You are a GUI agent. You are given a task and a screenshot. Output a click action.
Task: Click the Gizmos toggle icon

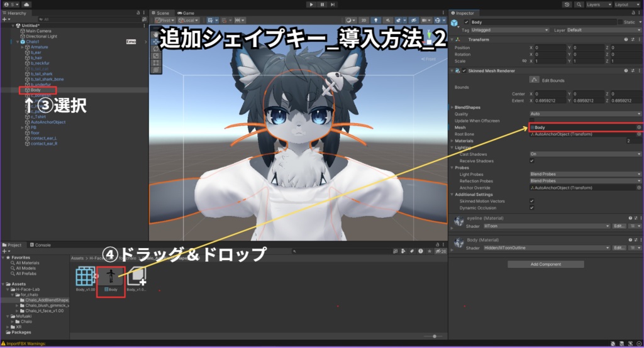438,20
